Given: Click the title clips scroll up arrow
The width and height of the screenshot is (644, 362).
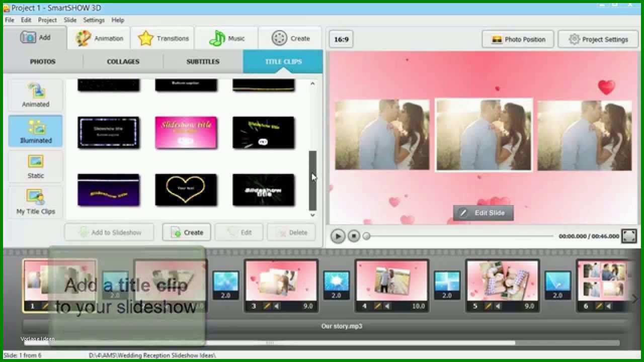Looking at the screenshot, I should (312, 83).
